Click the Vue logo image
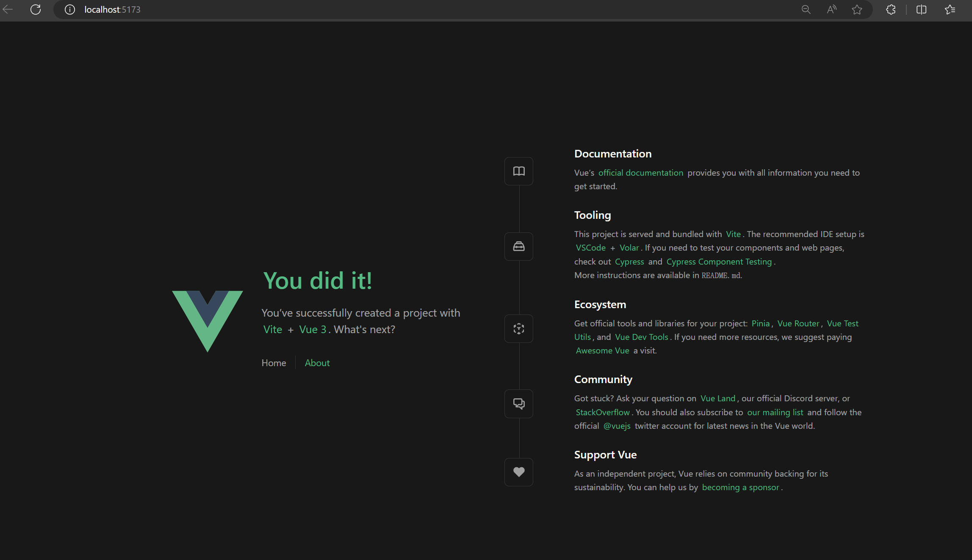972x560 pixels. [207, 321]
